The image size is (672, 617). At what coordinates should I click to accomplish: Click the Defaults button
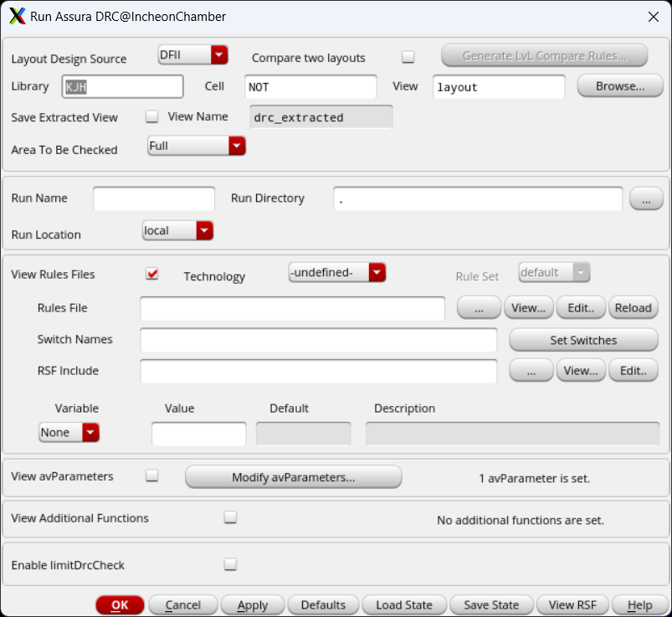[323, 605]
